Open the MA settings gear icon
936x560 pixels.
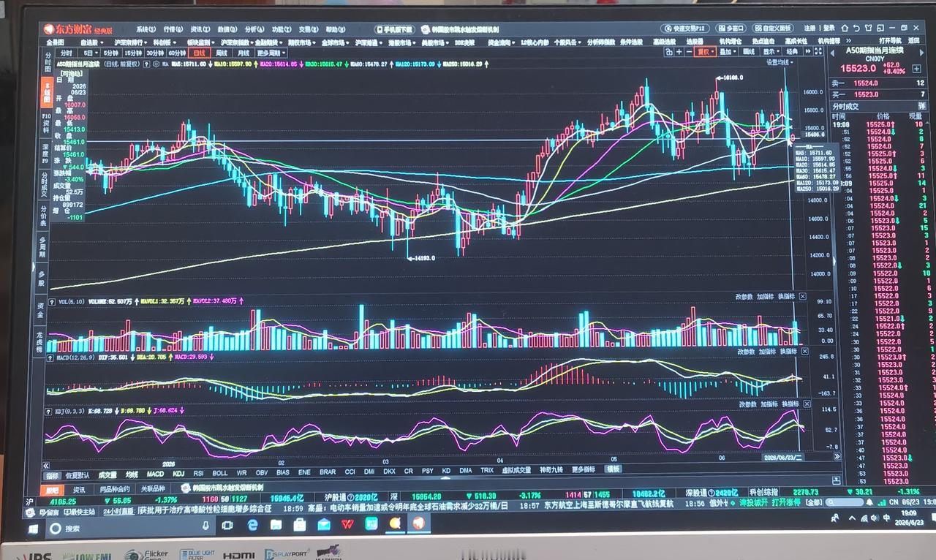pyautogui.click(x=156, y=64)
